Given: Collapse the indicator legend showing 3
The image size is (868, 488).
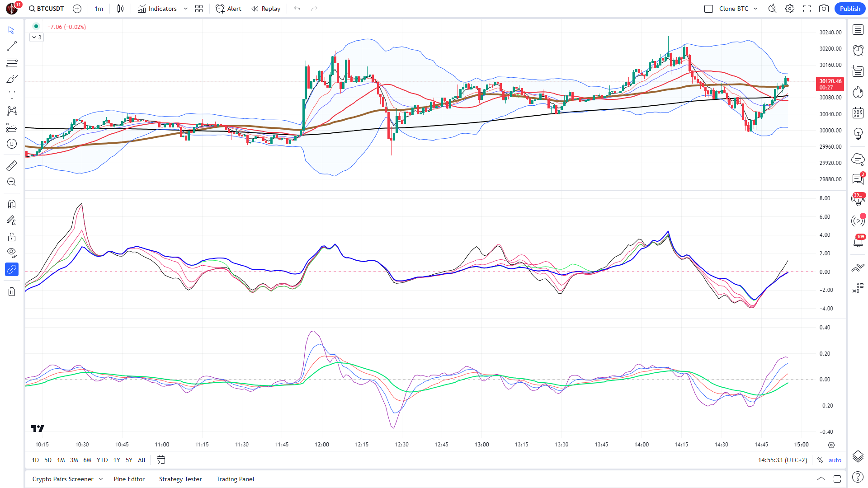Looking at the screenshot, I should point(37,38).
